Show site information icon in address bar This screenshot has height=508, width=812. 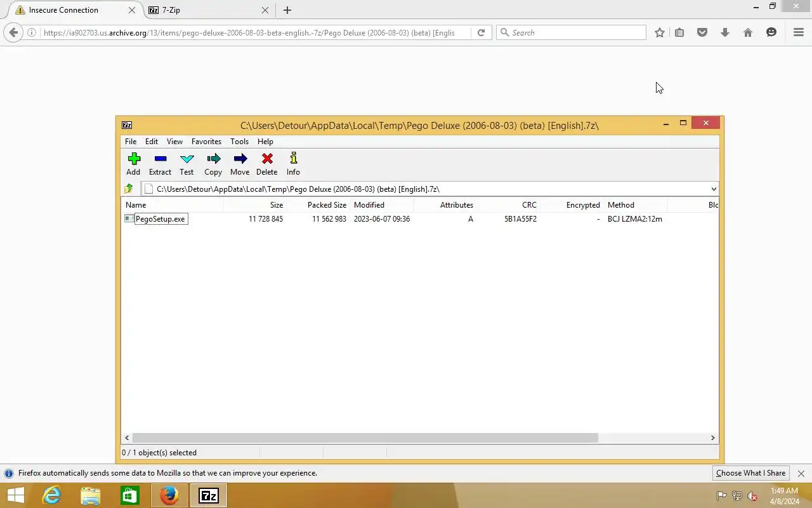[32, 32]
